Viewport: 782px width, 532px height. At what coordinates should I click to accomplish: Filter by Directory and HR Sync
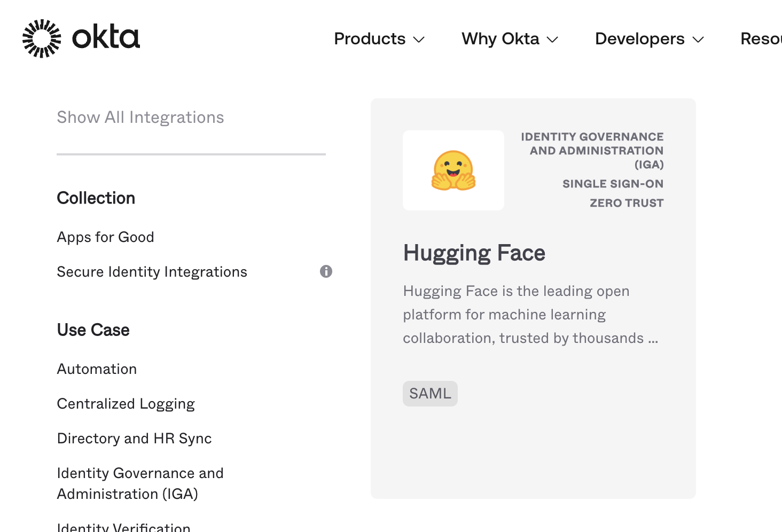pyautogui.click(x=135, y=439)
